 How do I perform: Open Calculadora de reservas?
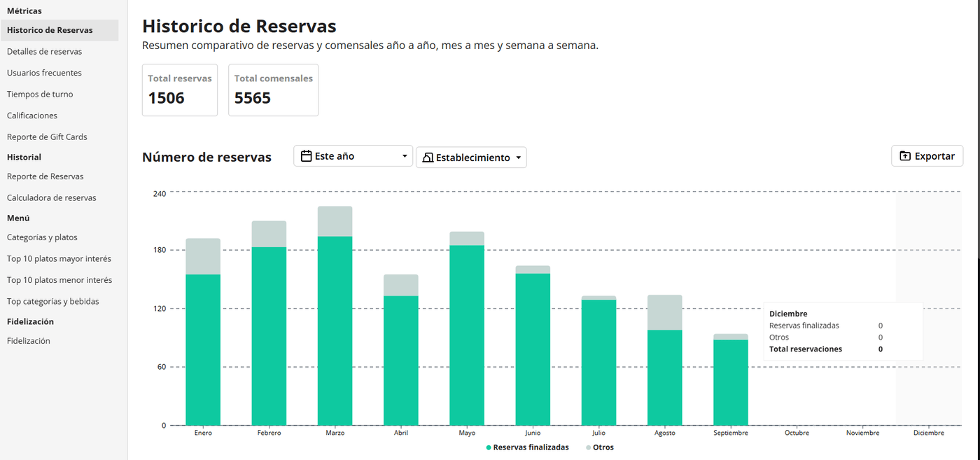pos(52,198)
